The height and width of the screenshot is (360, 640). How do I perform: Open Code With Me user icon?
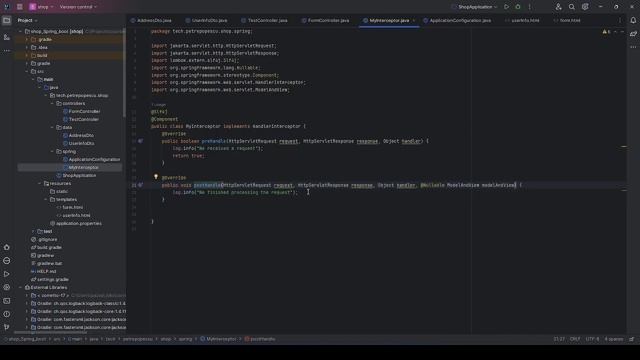tap(558, 7)
